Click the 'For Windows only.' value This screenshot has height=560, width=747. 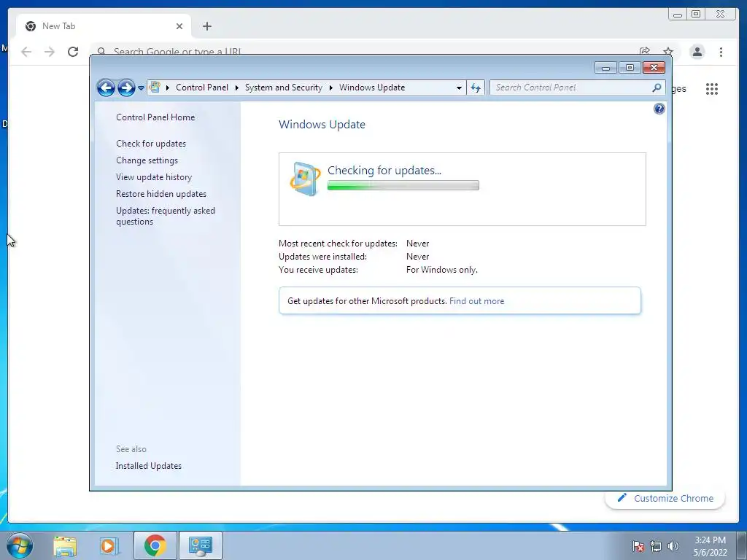pyautogui.click(x=441, y=270)
